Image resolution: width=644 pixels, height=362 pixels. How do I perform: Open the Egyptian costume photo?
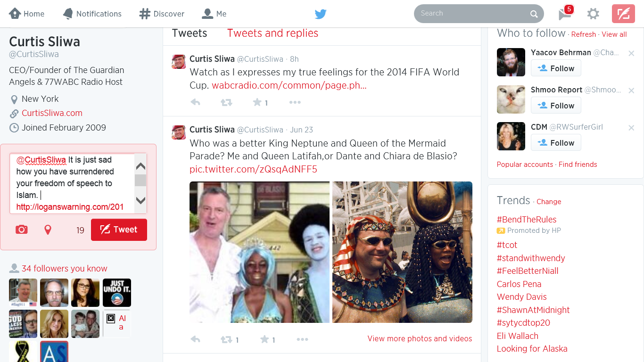pos(402,252)
